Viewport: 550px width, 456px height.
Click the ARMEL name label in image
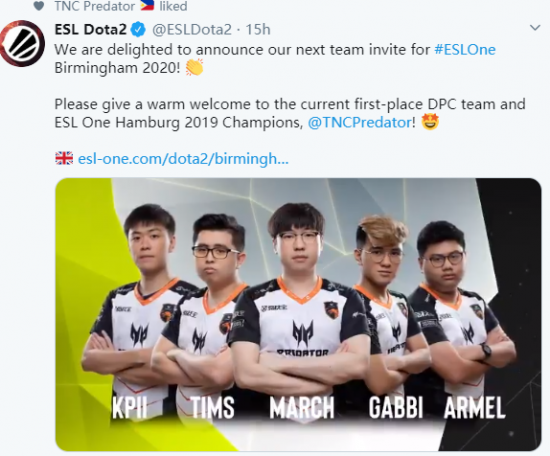[475, 407]
